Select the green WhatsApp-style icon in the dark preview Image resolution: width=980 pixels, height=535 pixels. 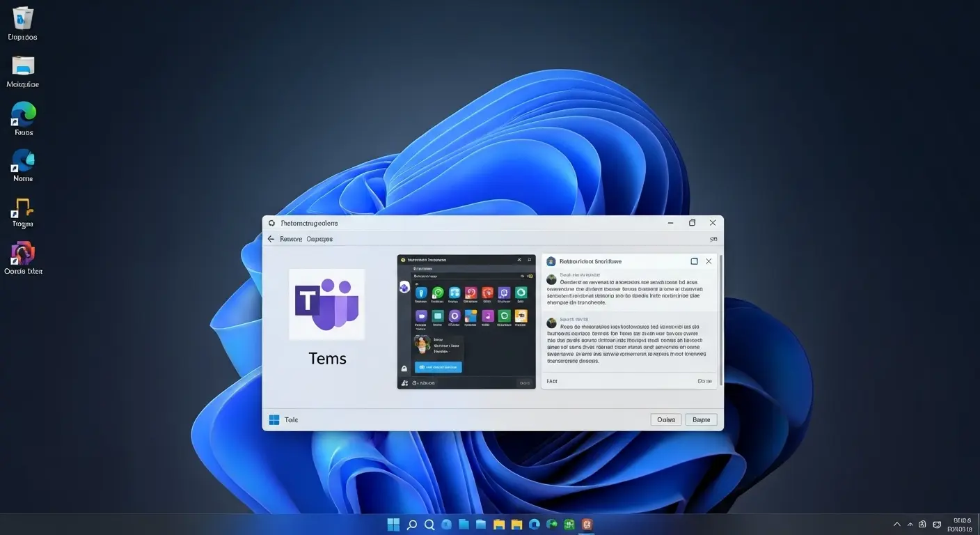[438, 293]
